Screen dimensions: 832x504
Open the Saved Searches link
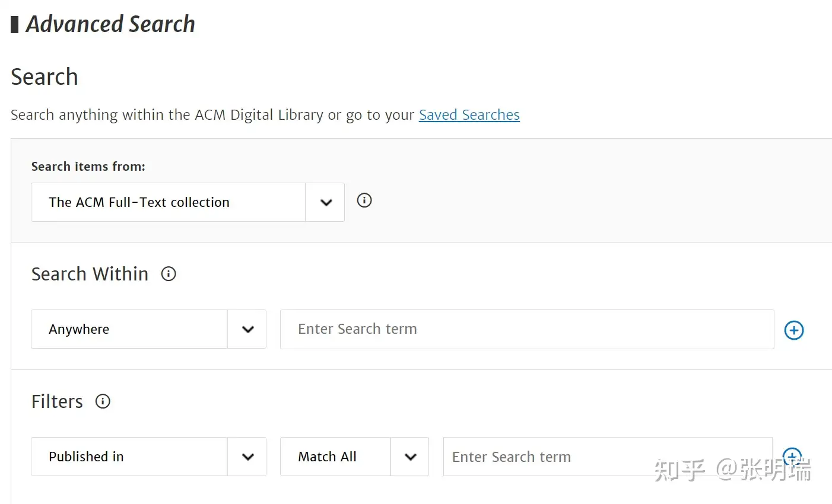(469, 114)
